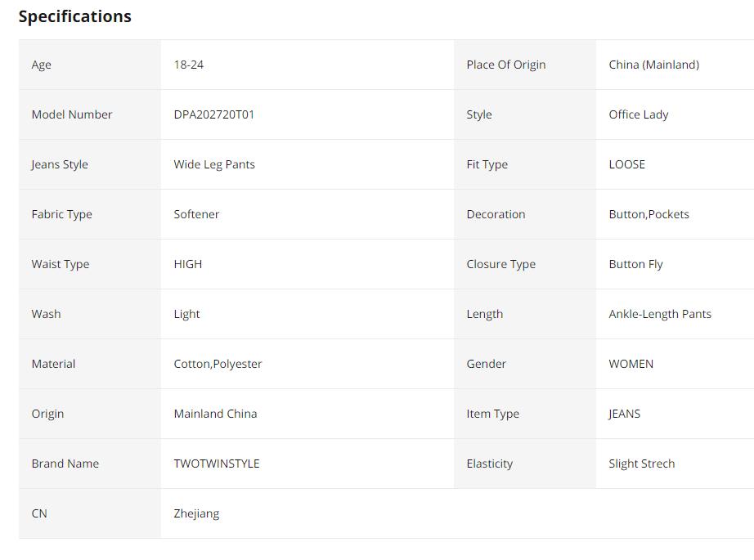The height and width of the screenshot is (560, 754).
Task: Click the Office Lady style value
Action: pos(638,114)
